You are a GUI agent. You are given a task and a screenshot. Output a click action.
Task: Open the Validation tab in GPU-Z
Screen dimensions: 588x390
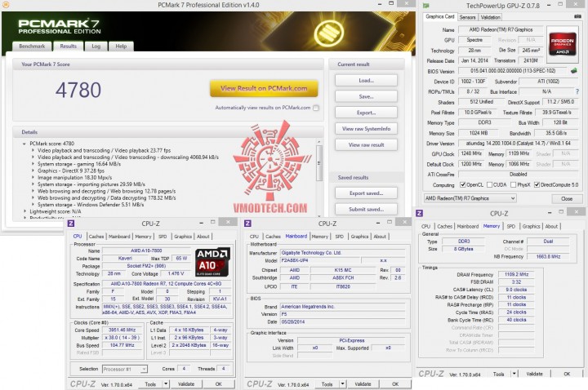(490, 17)
